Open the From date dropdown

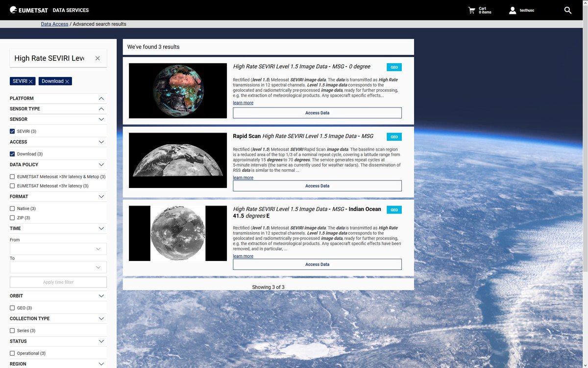pyautogui.click(x=58, y=249)
